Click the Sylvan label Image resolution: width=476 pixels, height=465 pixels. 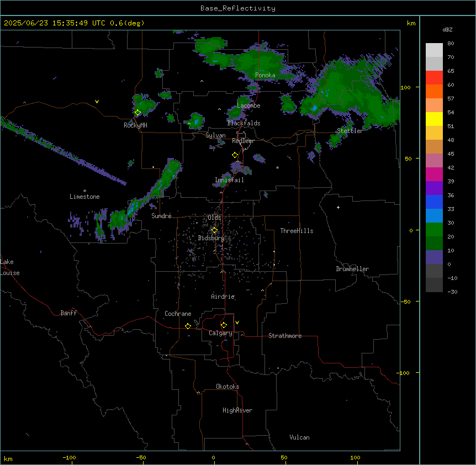point(215,135)
